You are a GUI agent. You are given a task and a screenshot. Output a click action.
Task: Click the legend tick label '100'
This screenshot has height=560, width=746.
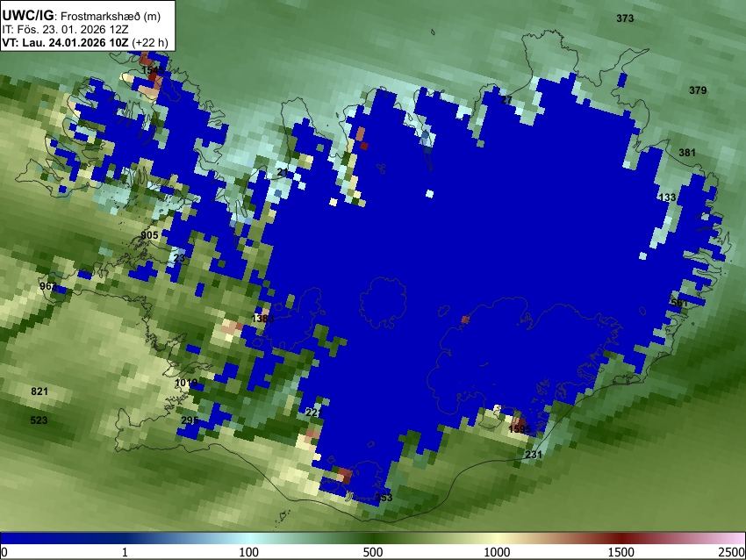coord(249,552)
